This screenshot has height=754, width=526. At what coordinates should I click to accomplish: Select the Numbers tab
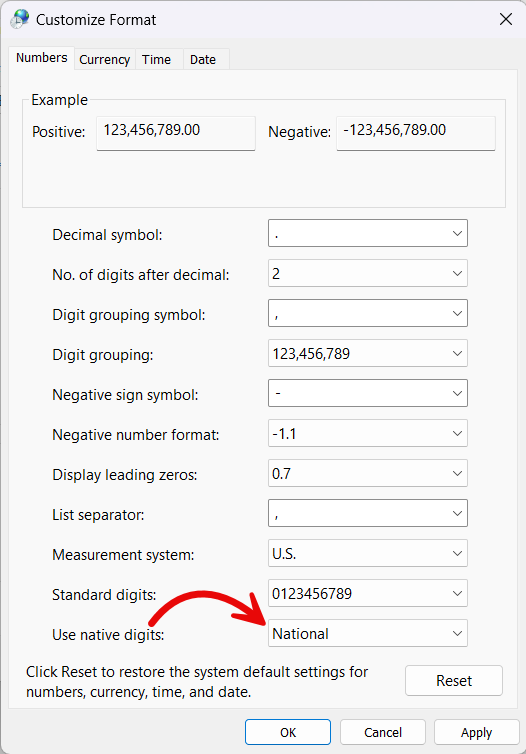(x=42, y=58)
